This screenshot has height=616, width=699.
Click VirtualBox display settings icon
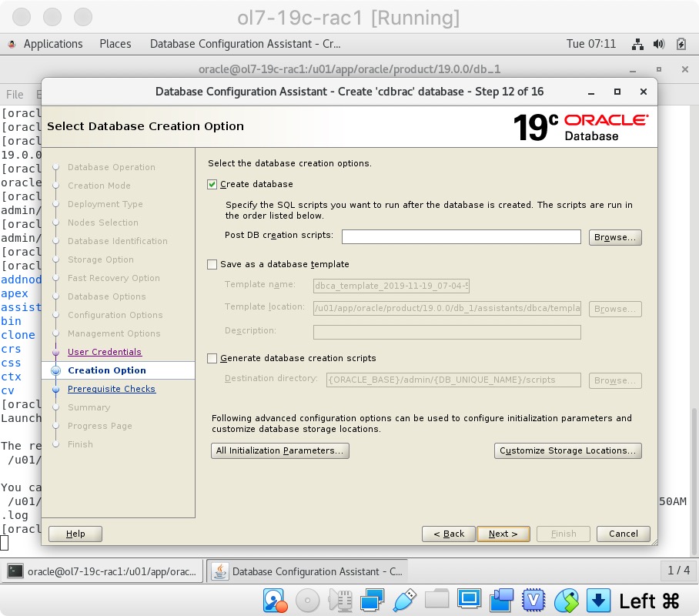pos(469,599)
